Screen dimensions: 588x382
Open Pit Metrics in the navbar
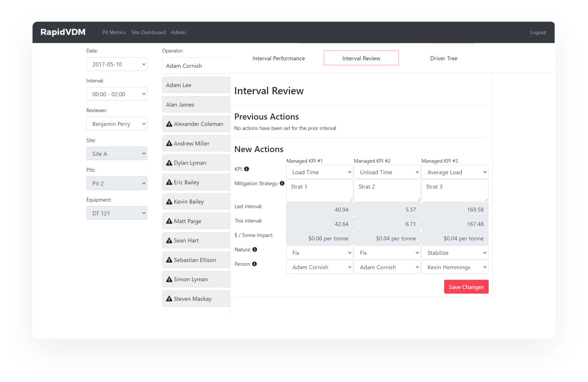click(x=114, y=32)
